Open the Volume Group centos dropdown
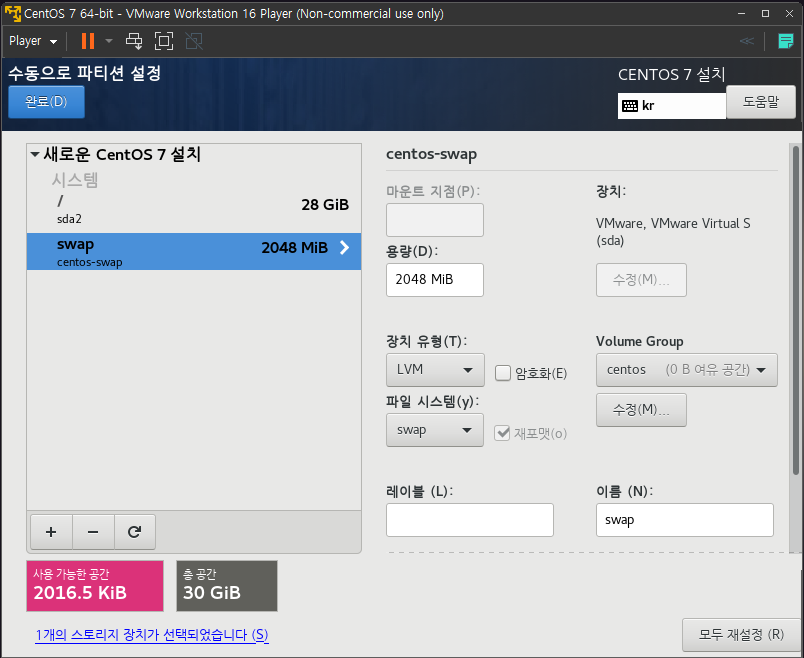 [687, 369]
